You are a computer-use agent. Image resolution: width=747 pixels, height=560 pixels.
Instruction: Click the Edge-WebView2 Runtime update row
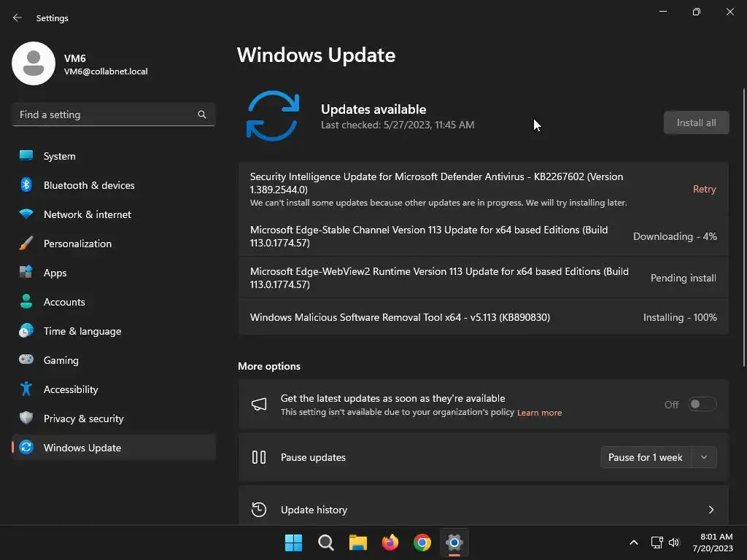point(483,278)
